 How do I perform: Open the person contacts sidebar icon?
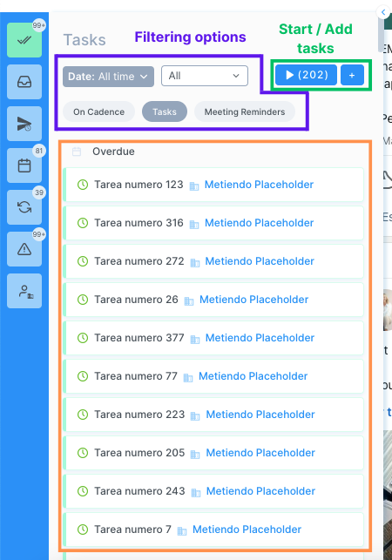pyautogui.click(x=24, y=291)
